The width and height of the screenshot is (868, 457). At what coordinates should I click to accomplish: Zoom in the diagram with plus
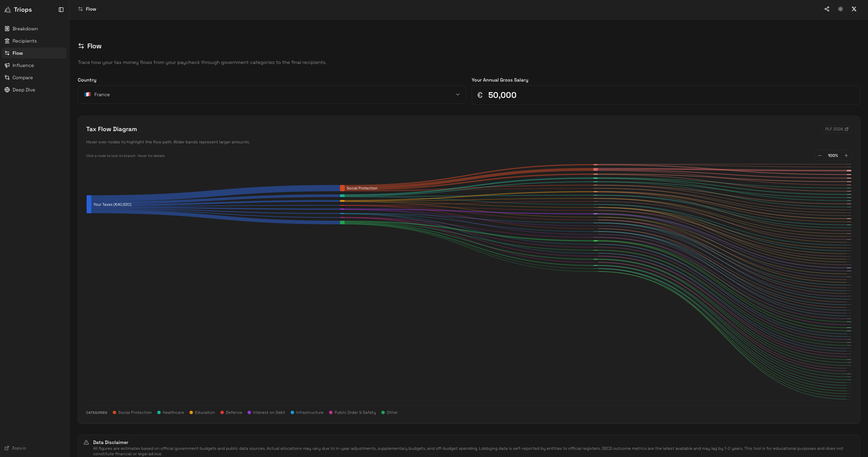[x=846, y=156]
